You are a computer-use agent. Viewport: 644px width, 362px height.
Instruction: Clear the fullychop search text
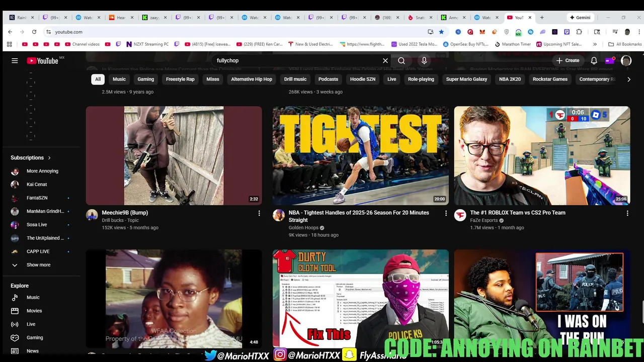coord(385,61)
